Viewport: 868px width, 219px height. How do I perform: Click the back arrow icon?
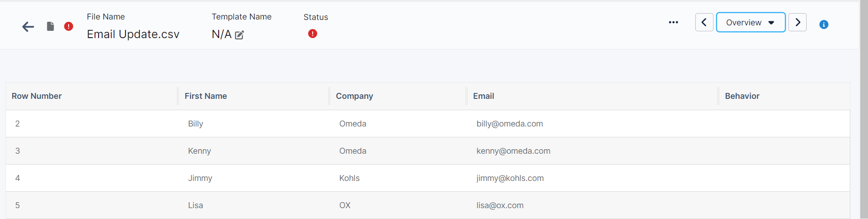coord(28,27)
